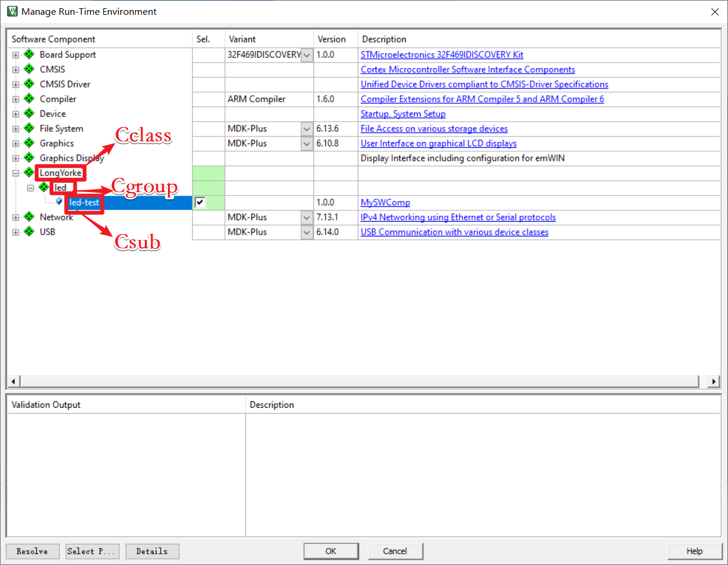Viewport: 728px width, 565px height.
Task: Open File Access on various storage devices link
Action: [434, 128]
